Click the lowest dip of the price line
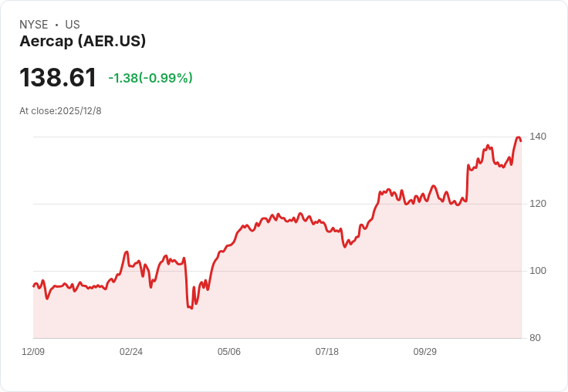 (x=191, y=308)
